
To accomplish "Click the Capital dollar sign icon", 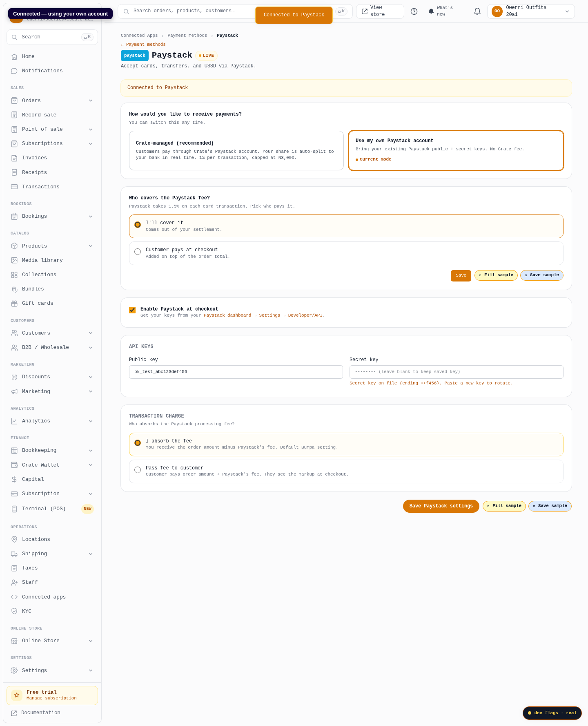I will 14,479.
